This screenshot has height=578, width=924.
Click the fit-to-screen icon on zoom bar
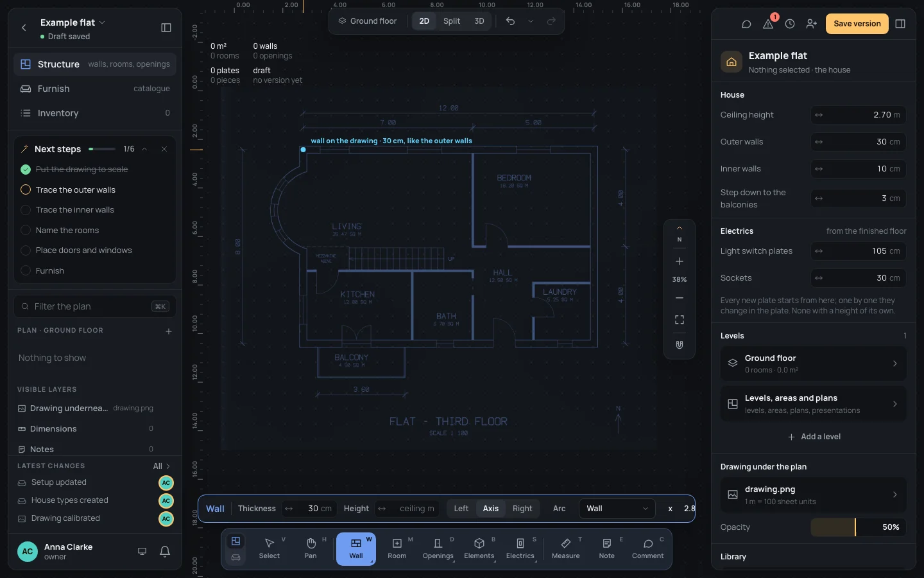pyautogui.click(x=680, y=320)
